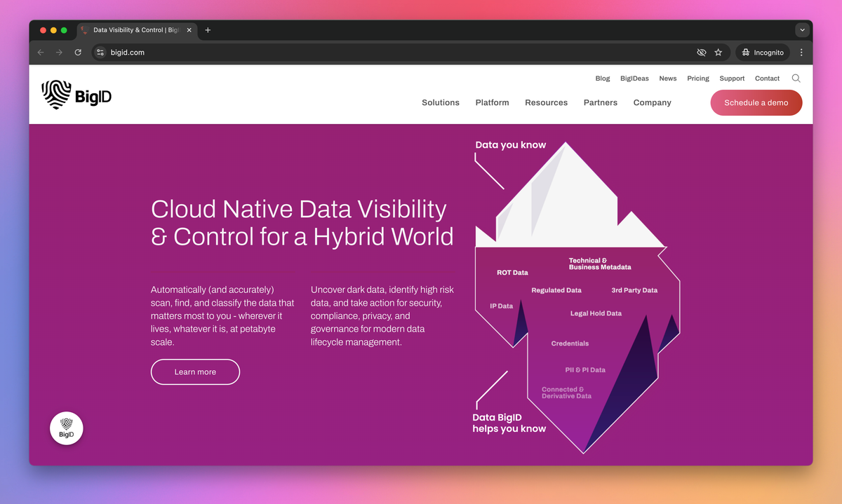Open the News link
842x504 pixels.
(668, 79)
